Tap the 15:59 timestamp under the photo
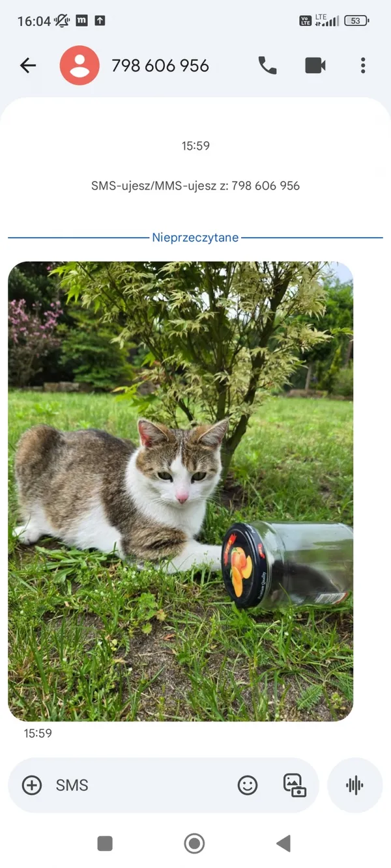The height and width of the screenshot is (868, 391). (38, 733)
